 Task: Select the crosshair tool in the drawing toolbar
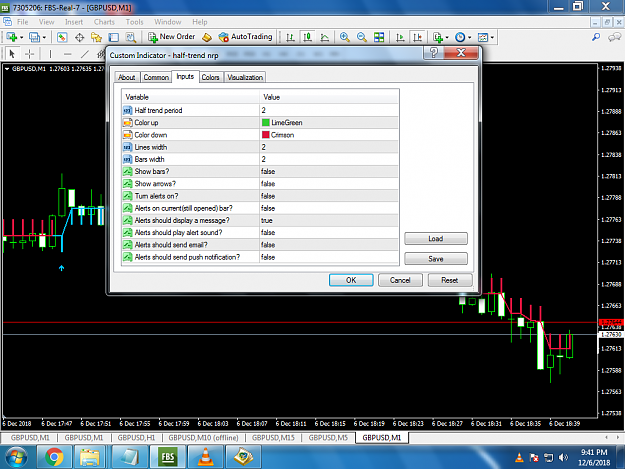[x=29, y=53]
